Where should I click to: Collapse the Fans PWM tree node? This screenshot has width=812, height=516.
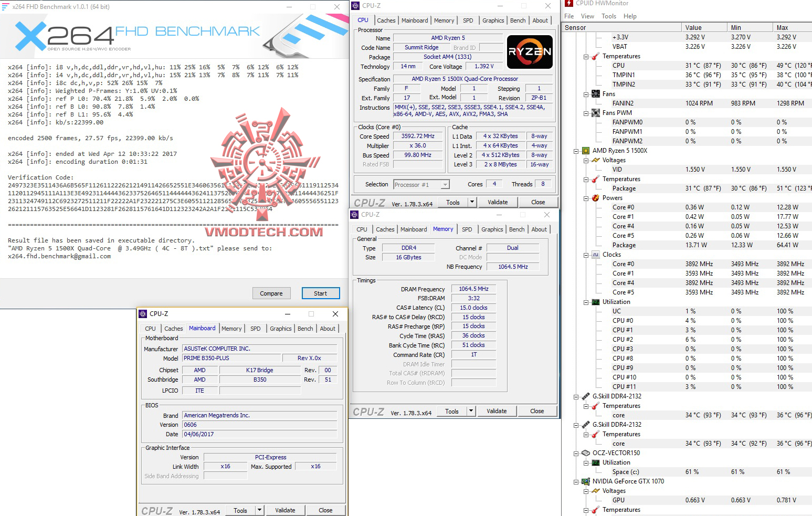click(587, 112)
